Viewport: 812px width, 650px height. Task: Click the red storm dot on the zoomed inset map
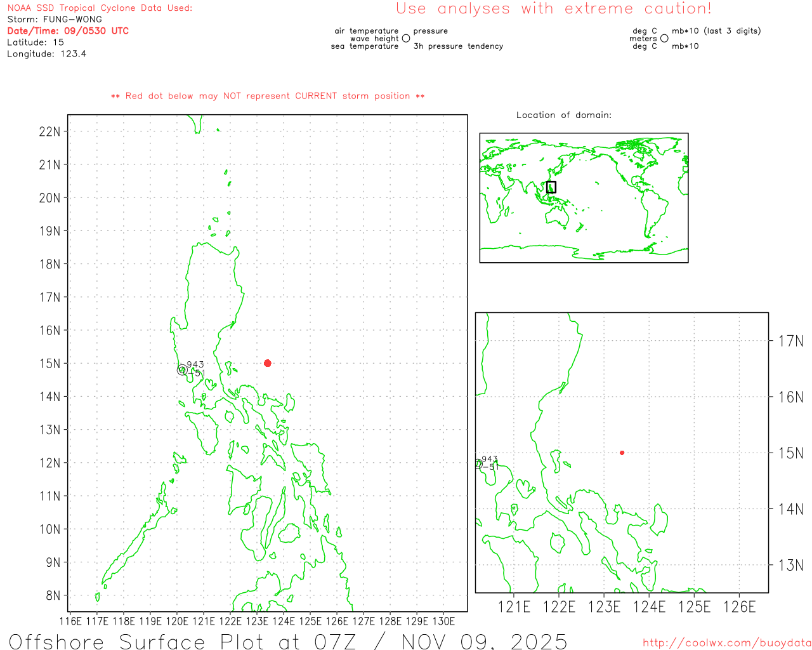tap(622, 453)
